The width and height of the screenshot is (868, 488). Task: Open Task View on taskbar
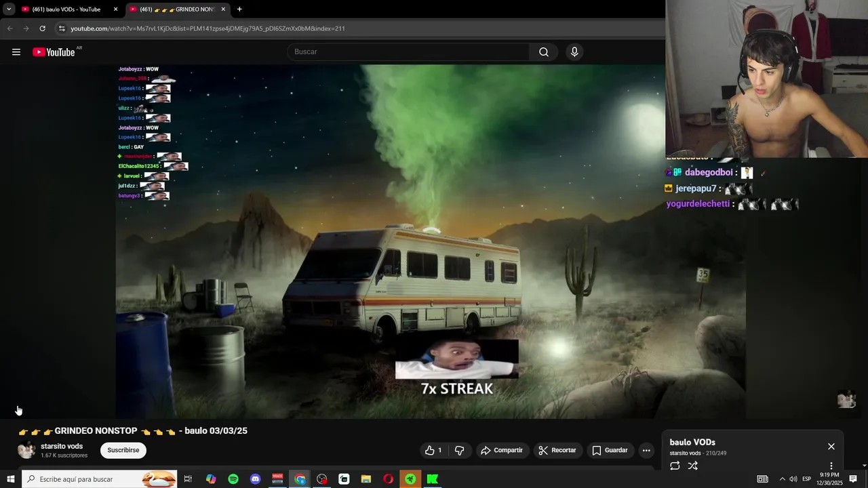pos(189,479)
